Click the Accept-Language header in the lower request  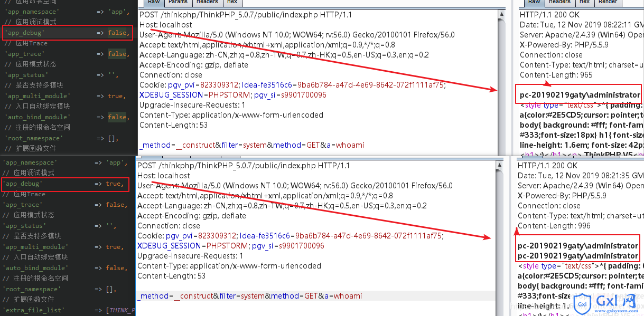(x=283, y=206)
